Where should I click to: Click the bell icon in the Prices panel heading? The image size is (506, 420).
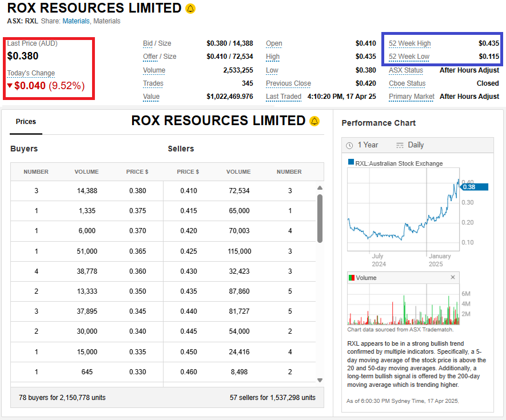pyautogui.click(x=314, y=121)
